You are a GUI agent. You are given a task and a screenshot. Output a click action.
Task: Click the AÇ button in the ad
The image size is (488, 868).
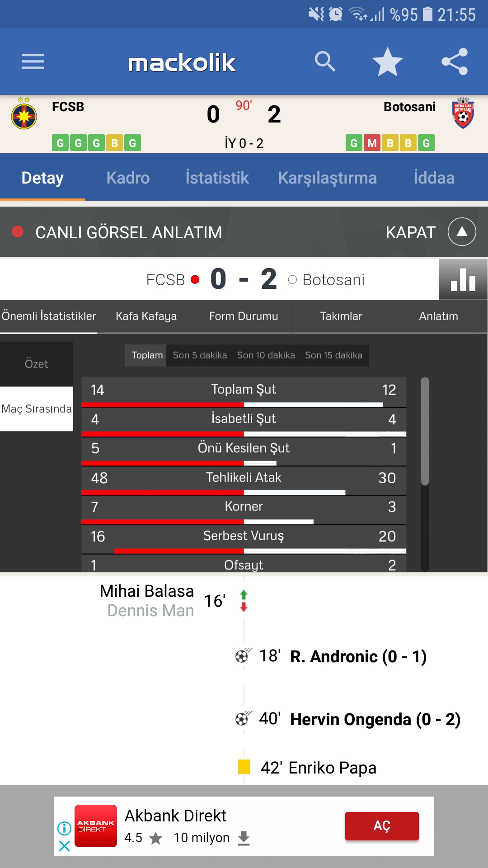(x=382, y=826)
